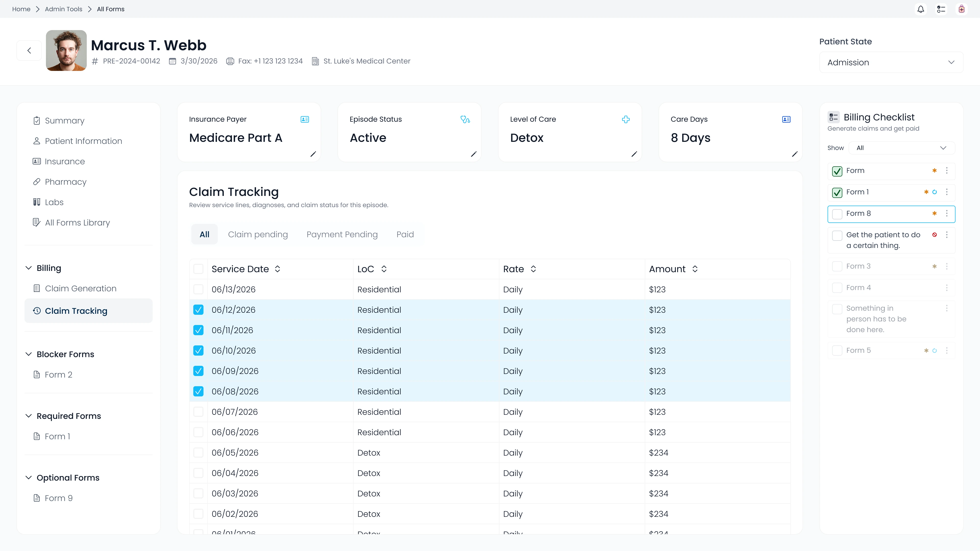Screen dimensions: 980x551
Task: Open All Forms Library in sidebar
Action: 77,223
